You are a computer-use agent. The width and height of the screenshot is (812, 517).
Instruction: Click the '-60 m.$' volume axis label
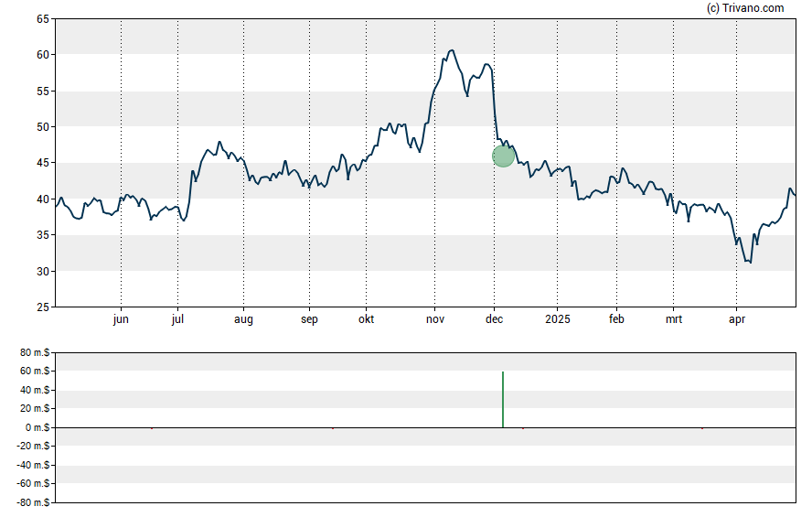(x=33, y=483)
